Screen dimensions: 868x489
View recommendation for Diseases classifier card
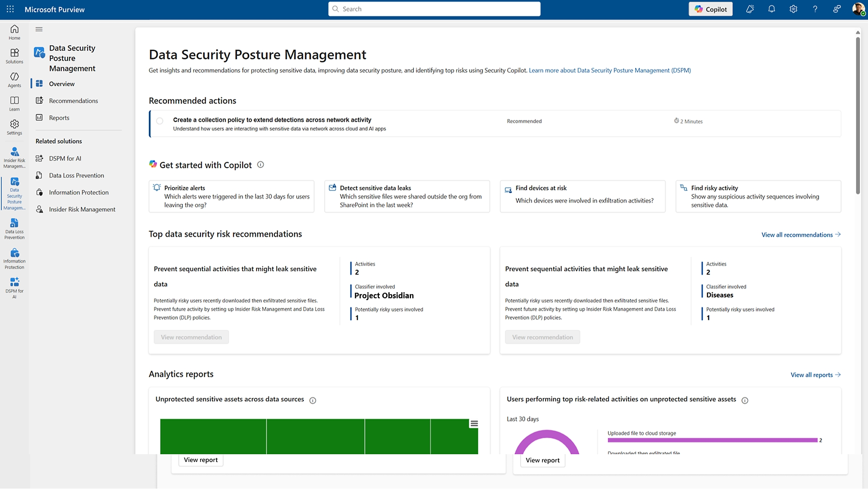click(542, 337)
